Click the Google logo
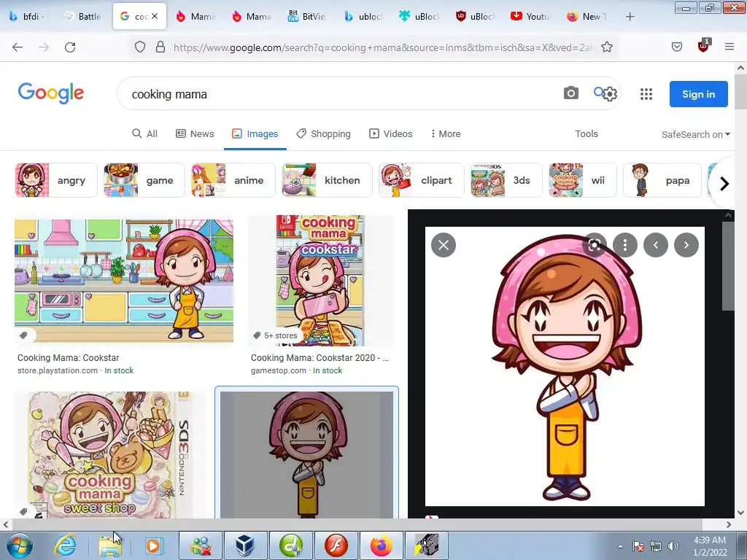747x560 pixels. point(50,93)
